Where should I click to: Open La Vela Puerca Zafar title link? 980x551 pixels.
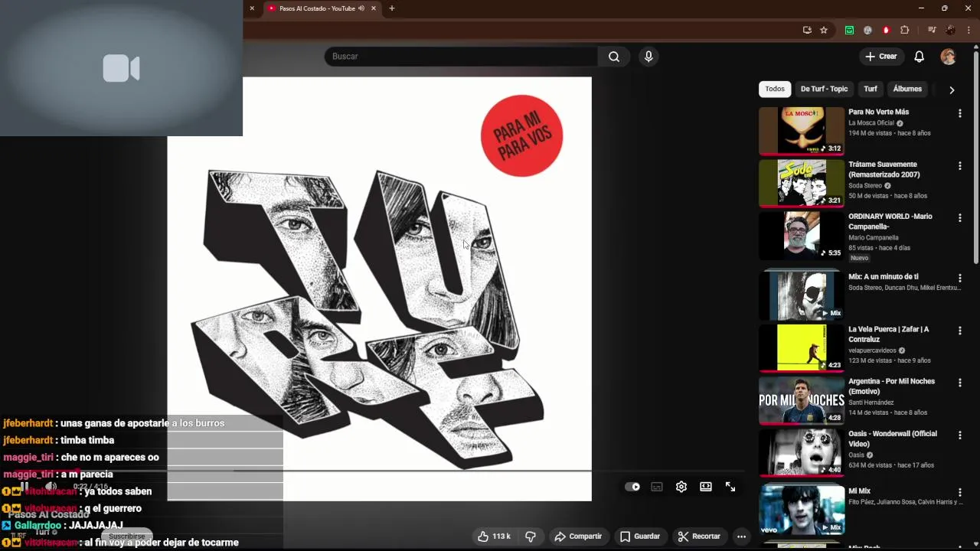[889, 334]
